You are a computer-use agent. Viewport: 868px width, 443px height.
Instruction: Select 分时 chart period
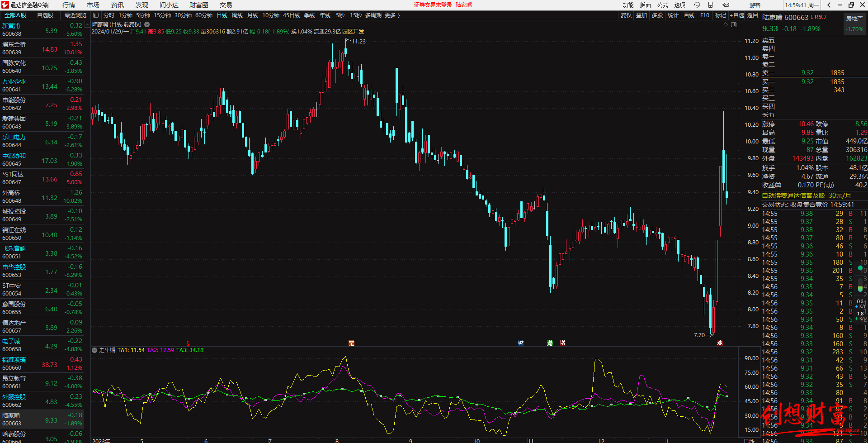pos(109,15)
